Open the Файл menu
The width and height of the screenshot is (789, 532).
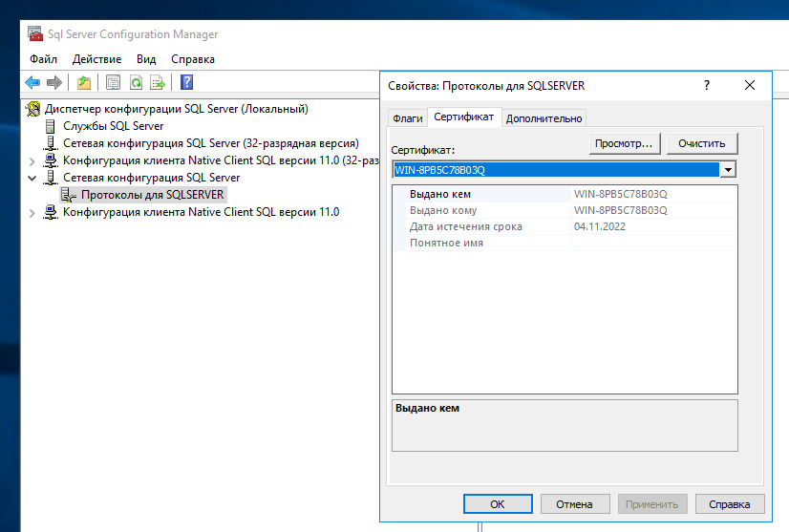(x=43, y=59)
